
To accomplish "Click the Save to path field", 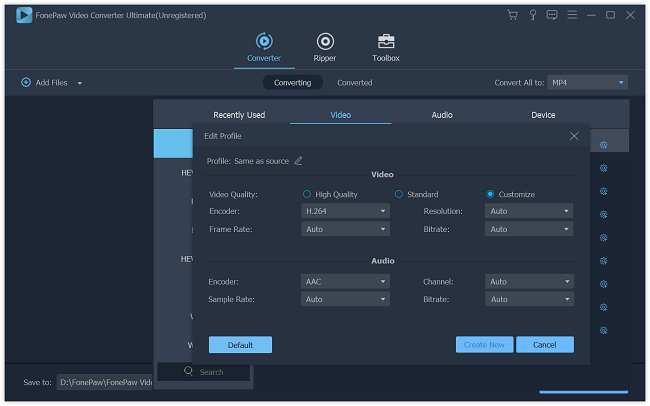I will tap(104, 382).
